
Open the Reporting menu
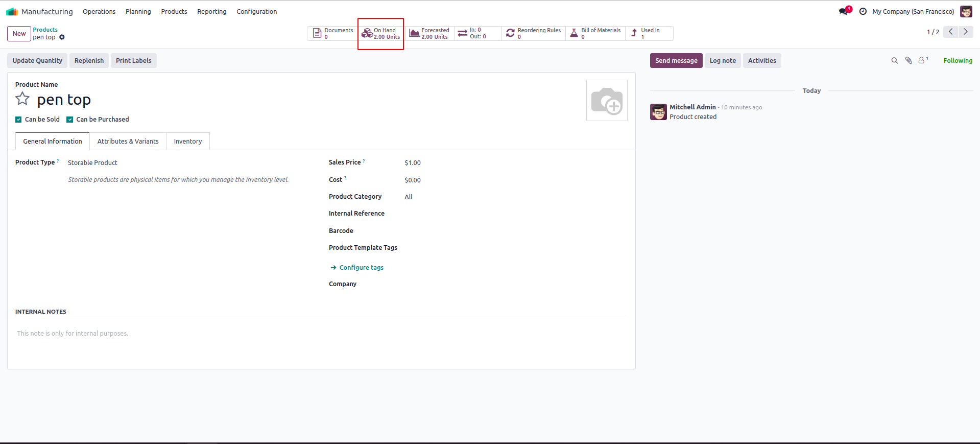212,11
